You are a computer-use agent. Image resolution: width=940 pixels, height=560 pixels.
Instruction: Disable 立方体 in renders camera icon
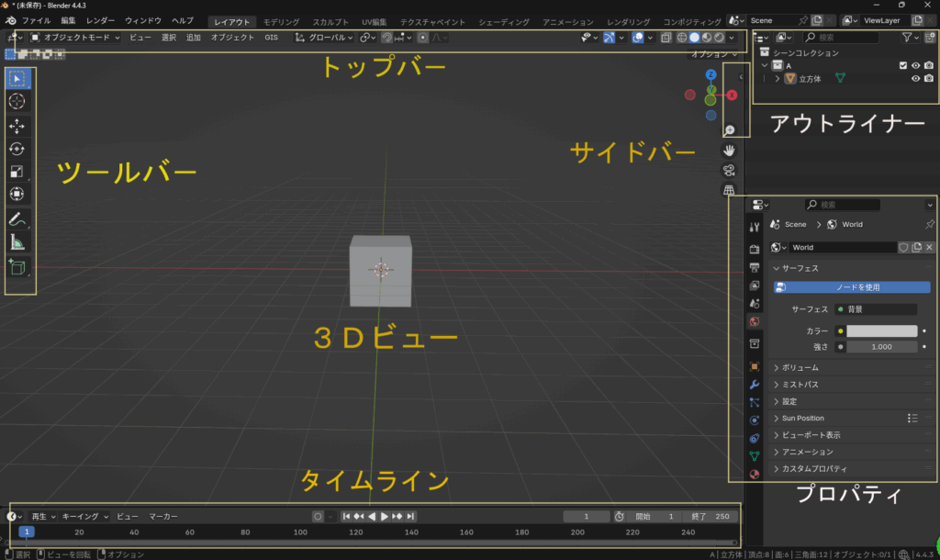929,79
